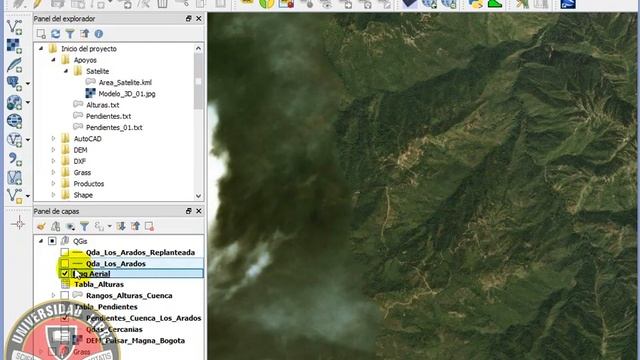Collapse the QGis layer group

pos(41,241)
